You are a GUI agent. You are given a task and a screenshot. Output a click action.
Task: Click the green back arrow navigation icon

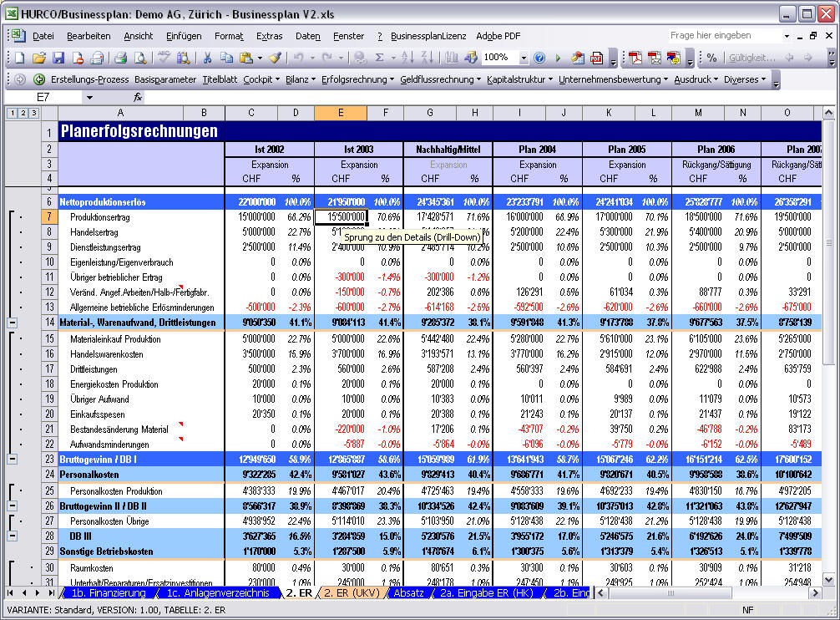(x=39, y=79)
